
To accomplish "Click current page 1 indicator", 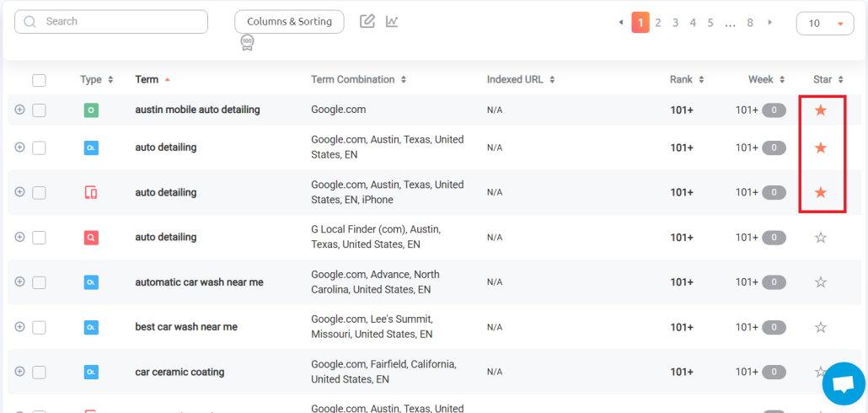I will pyautogui.click(x=640, y=23).
